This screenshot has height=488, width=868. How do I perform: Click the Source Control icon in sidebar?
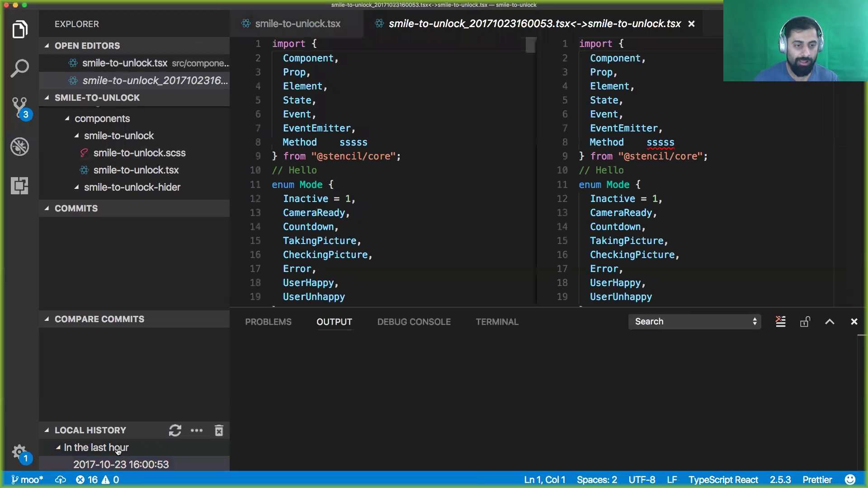(x=20, y=107)
